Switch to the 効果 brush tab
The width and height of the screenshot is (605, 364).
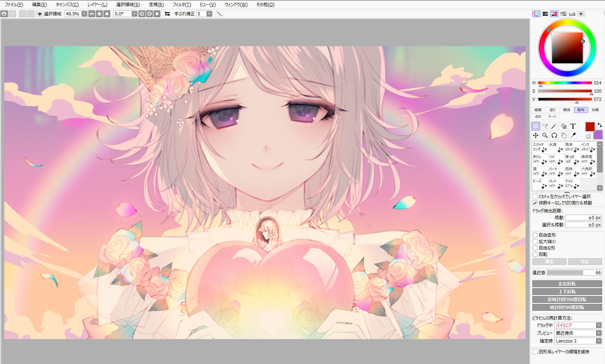coord(595,110)
